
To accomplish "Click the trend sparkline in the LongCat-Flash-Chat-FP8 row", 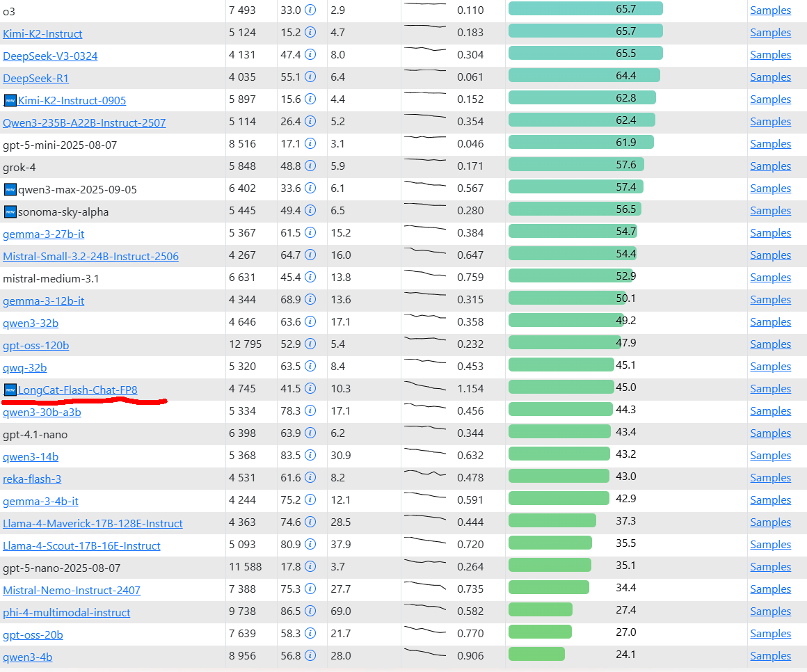I will (x=425, y=385).
